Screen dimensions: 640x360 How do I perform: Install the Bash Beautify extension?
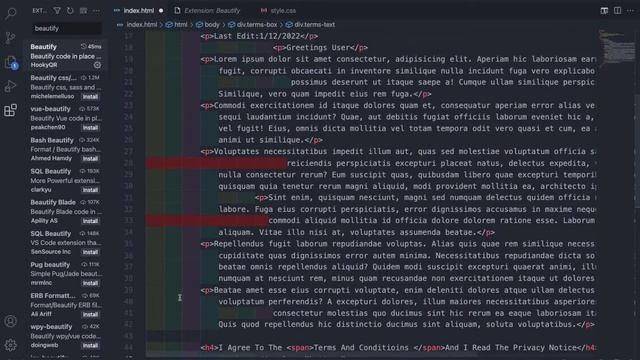click(x=90, y=159)
